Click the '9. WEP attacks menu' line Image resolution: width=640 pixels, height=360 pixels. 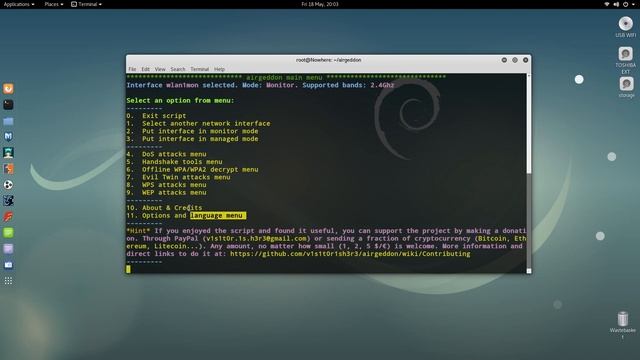coord(166,193)
